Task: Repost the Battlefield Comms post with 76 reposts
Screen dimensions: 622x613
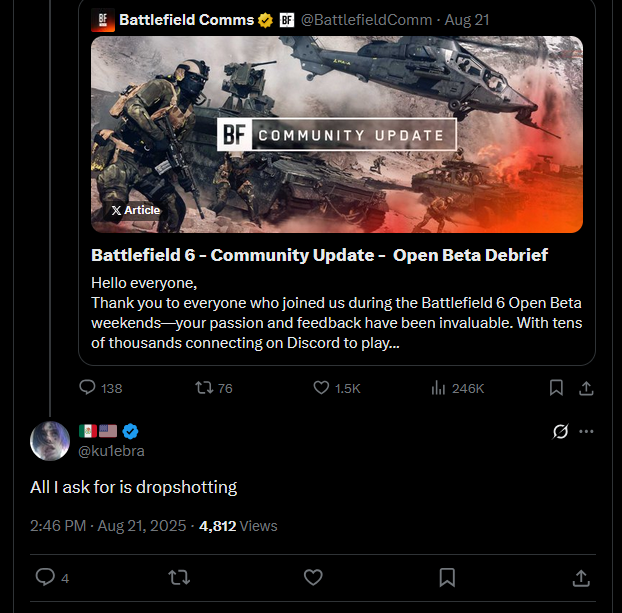Action: 213,388
